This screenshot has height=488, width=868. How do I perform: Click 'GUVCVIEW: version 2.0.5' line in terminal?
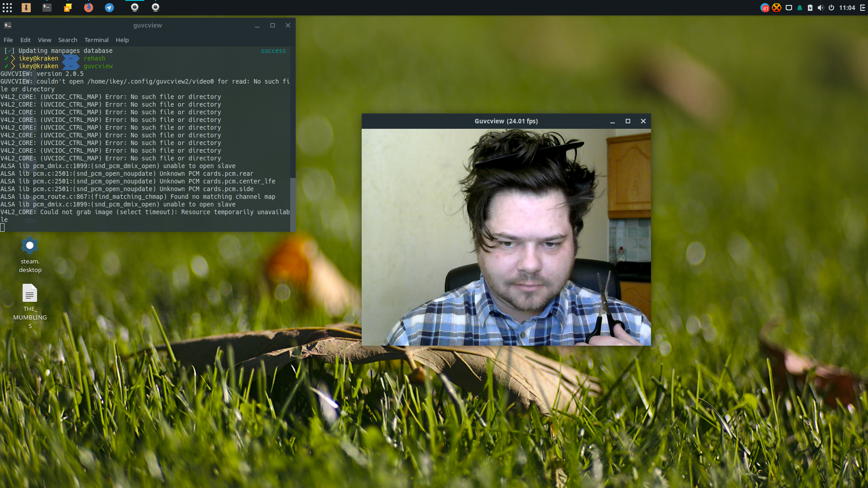pos(42,74)
